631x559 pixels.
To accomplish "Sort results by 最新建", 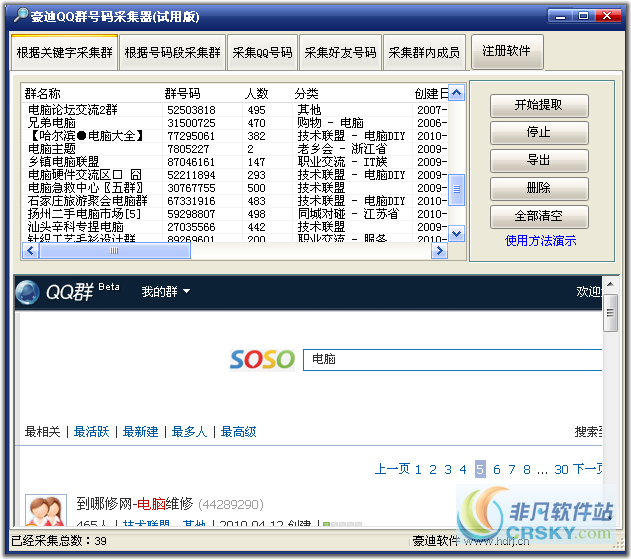I will (140, 432).
